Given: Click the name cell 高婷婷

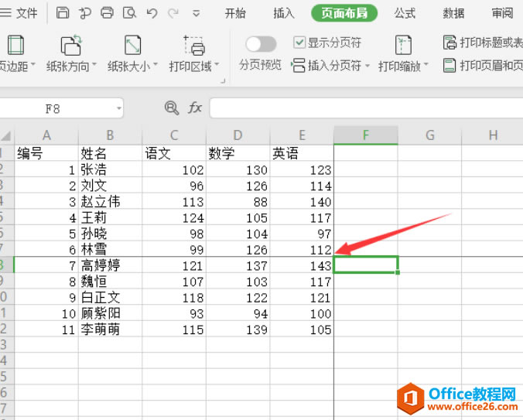Looking at the screenshot, I should pos(110,265).
